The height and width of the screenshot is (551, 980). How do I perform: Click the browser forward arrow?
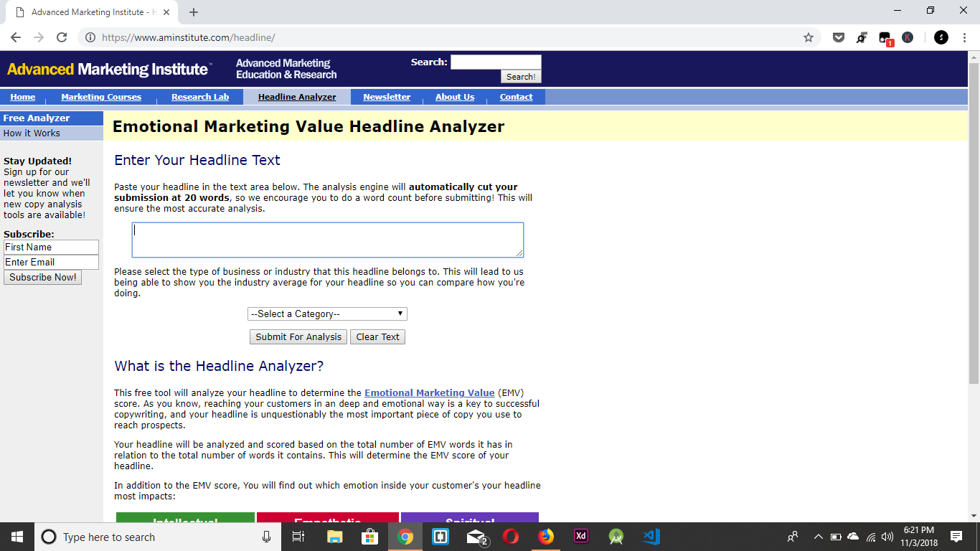pos(39,37)
